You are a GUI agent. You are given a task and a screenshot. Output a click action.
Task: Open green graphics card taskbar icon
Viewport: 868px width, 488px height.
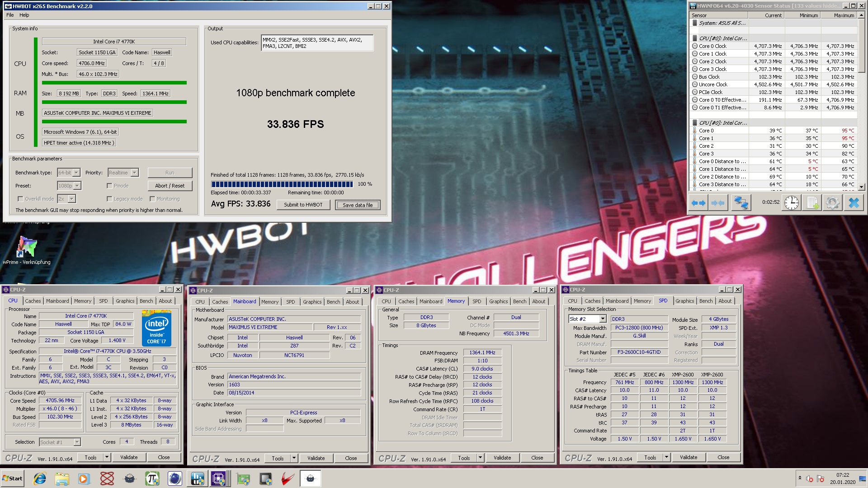[x=243, y=479]
